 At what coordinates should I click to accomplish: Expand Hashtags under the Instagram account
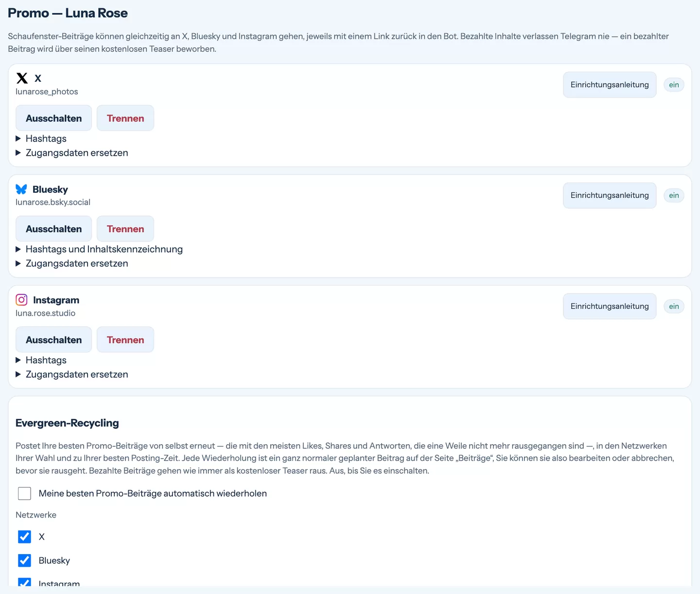click(x=41, y=360)
